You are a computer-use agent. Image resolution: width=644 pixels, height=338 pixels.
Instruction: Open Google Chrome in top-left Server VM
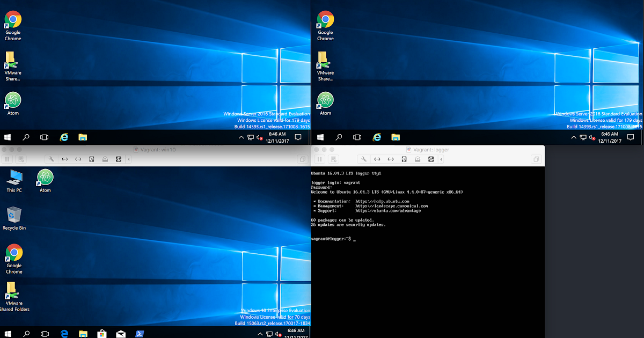[x=13, y=26]
